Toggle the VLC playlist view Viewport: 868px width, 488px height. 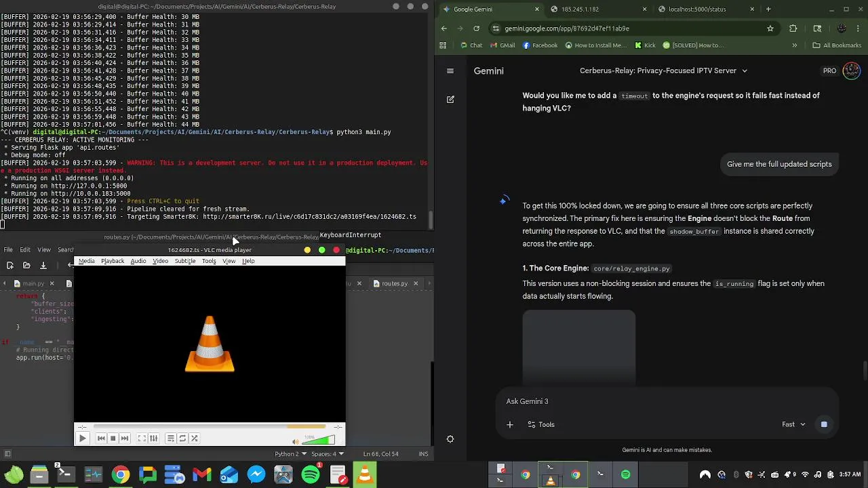pos(171,439)
